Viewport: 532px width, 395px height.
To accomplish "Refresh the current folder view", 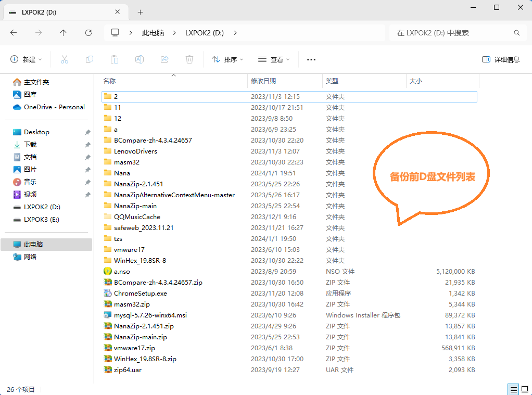I will 88,33.
